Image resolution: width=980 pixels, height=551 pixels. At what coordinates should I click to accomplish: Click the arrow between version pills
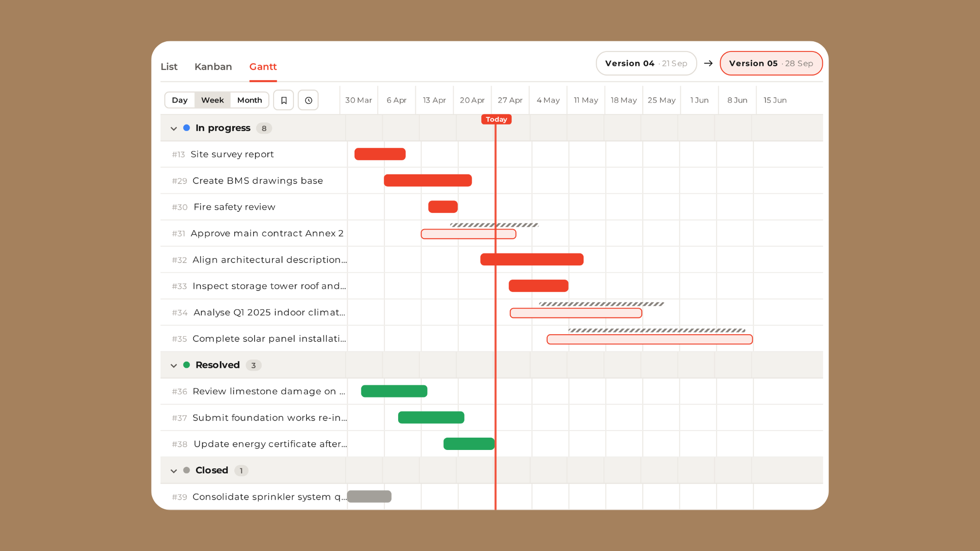[708, 63]
